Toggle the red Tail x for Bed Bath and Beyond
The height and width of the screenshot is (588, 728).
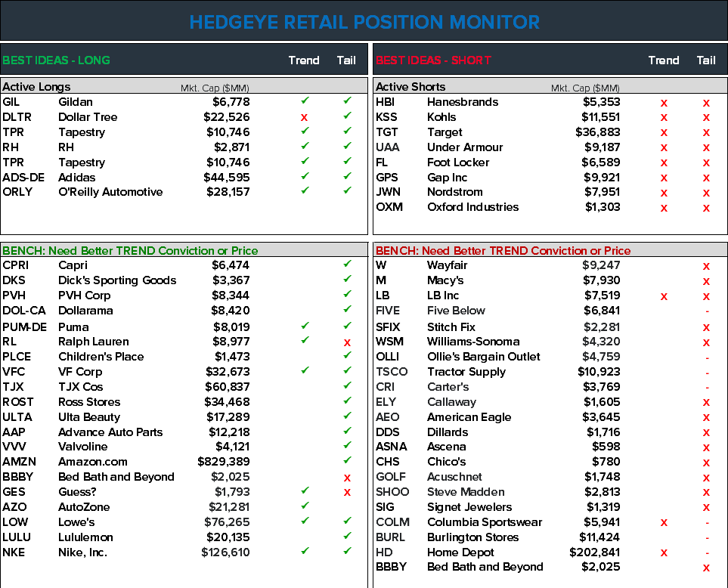point(347,477)
